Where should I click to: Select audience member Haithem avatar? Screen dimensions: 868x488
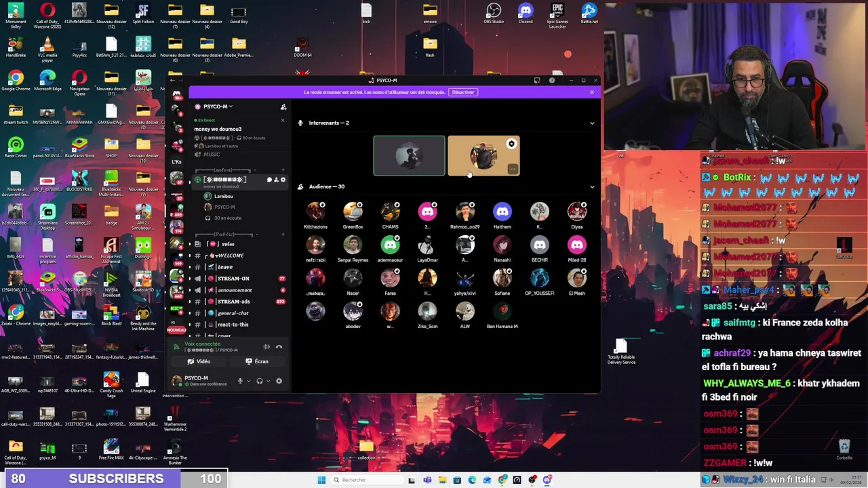502,212
